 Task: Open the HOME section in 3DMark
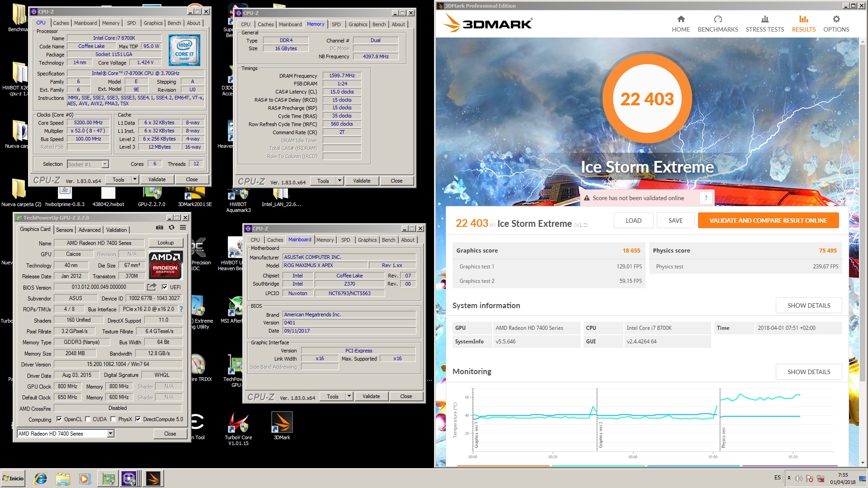681,23
